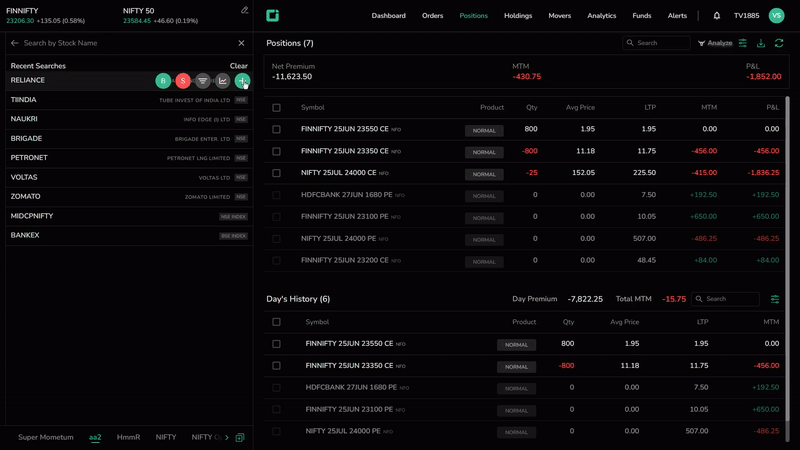This screenshot has width=800, height=450.
Task: Click the Buy button for RELIANCE
Action: (163, 81)
